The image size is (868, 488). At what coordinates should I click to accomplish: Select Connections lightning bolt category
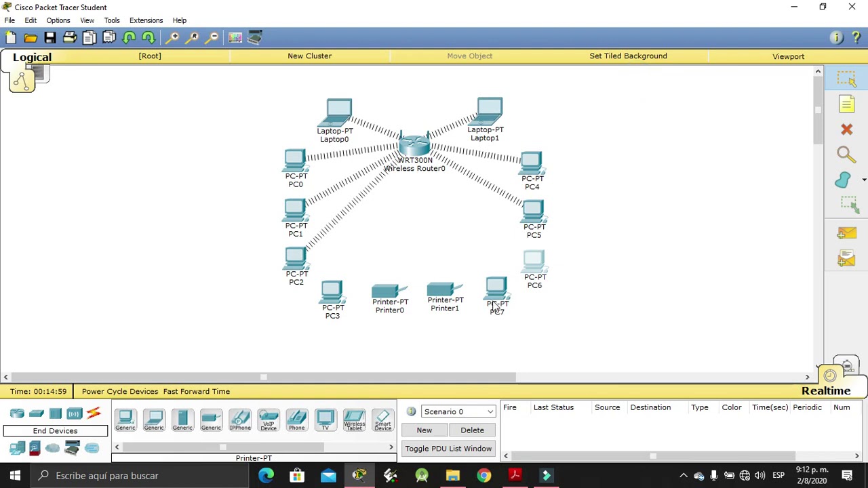(94, 413)
